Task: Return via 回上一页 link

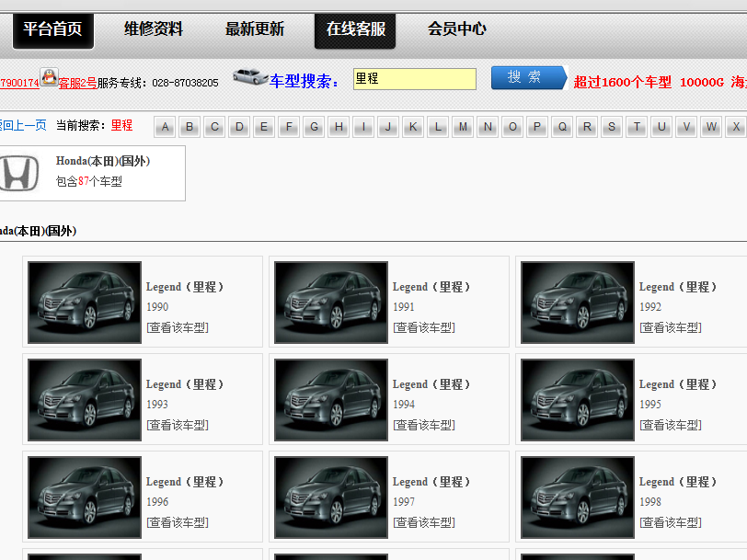Action: tap(23, 125)
